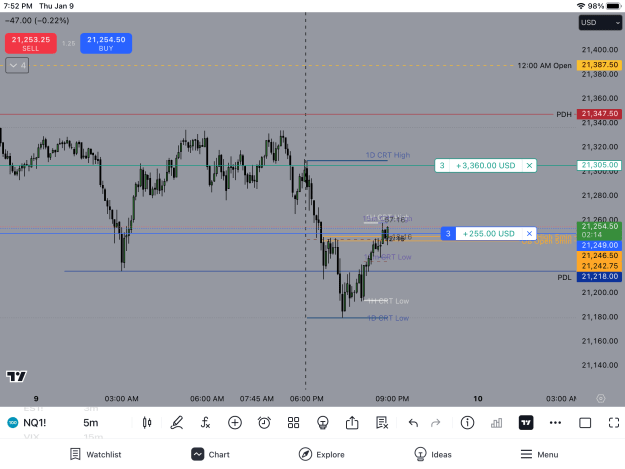Select the PDL 21,218.00 price label
The width and height of the screenshot is (625, 469).
(x=599, y=277)
